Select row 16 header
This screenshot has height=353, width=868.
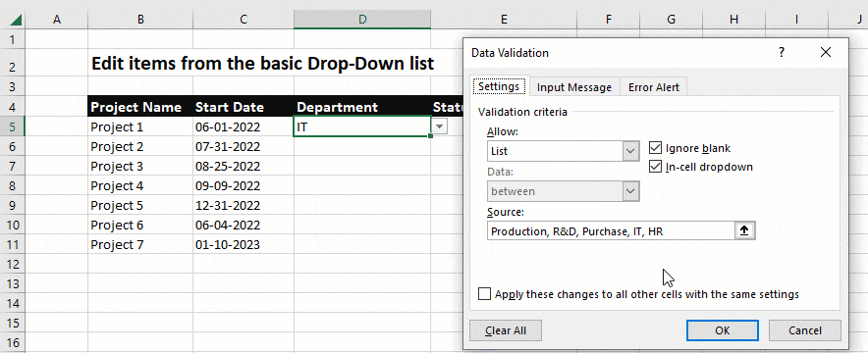click(x=13, y=342)
